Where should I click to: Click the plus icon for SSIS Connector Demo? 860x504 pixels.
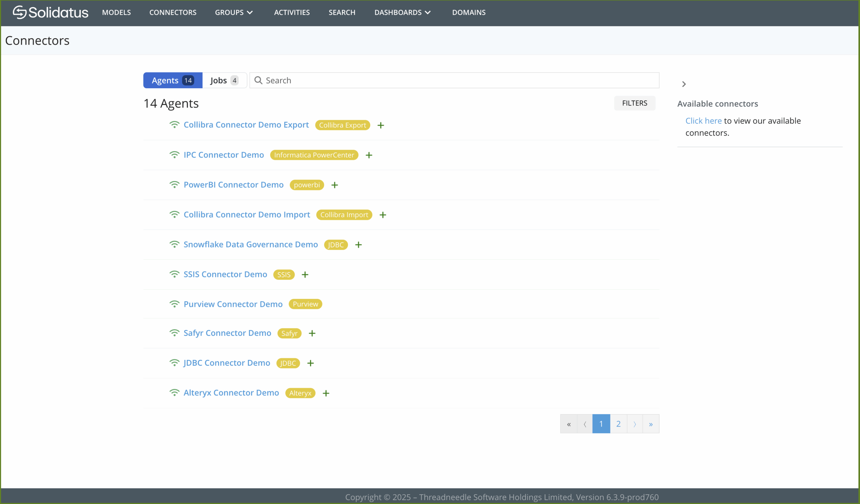[305, 275]
